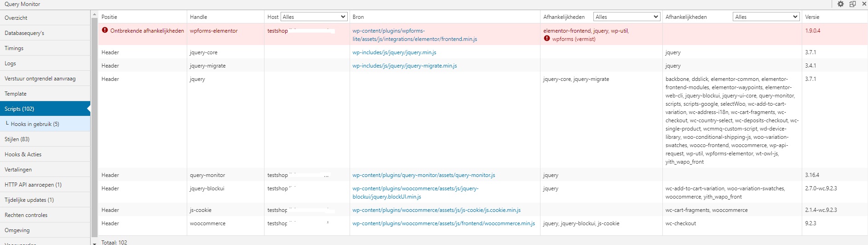Screen dimensions: 868x245
Task: Click the Query Monitor title text
Action: click(22, 4)
